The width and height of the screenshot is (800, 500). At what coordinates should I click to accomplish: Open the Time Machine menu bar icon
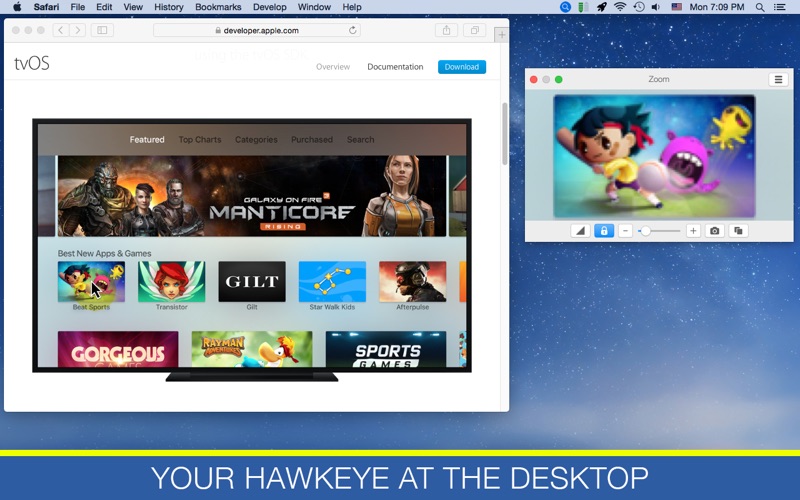point(638,7)
